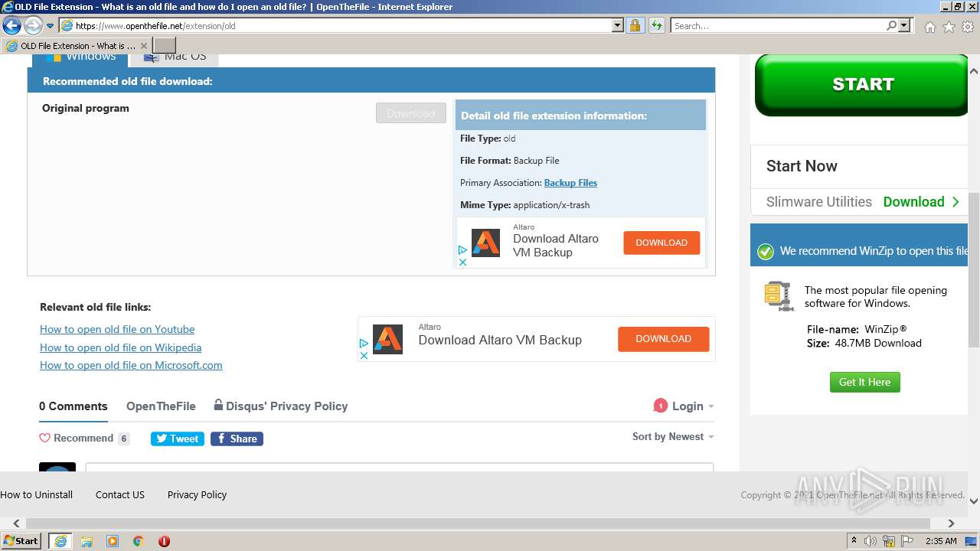Open the recent pages dropdown arrow
Image resolution: width=980 pixels, height=551 pixels.
click(x=50, y=26)
